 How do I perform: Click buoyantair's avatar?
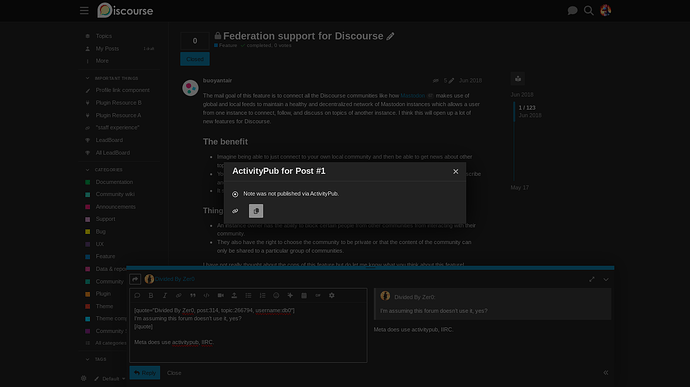point(190,88)
